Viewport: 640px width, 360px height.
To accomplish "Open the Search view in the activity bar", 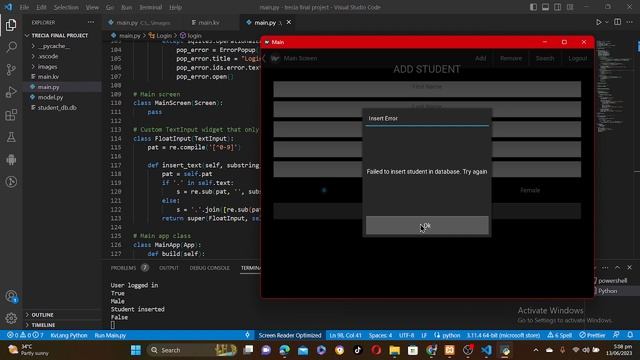I will [x=11, y=47].
